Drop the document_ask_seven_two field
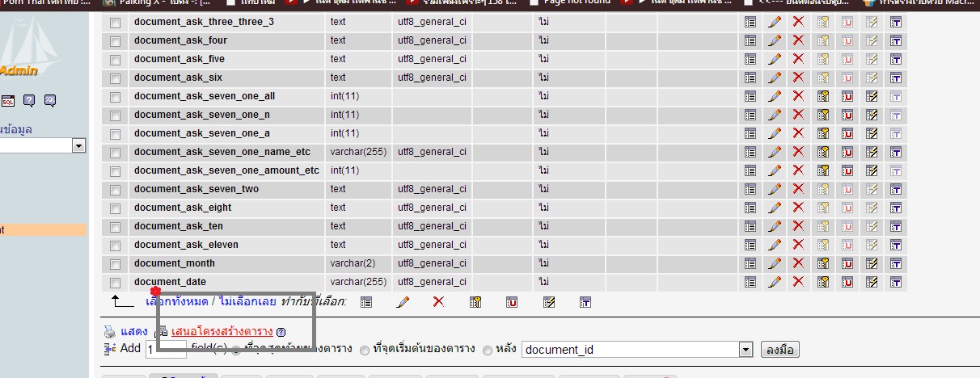The width and height of the screenshot is (980, 378). 799,189
